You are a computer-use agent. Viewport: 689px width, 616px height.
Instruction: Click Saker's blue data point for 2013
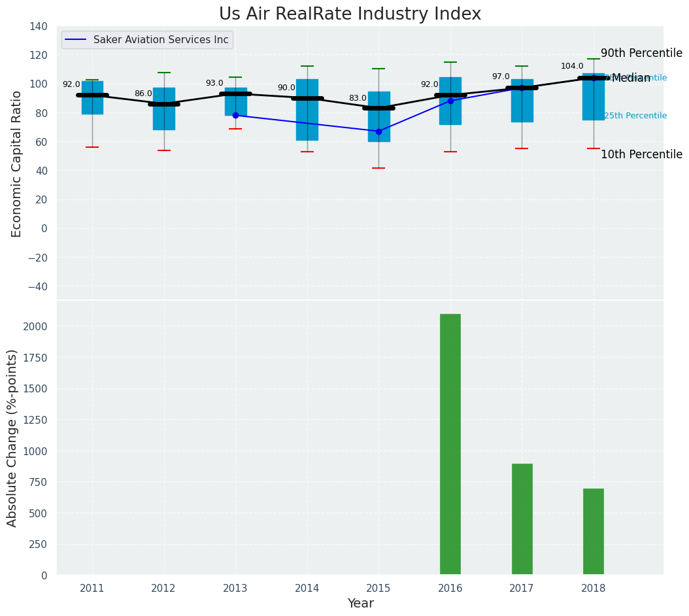click(235, 115)
